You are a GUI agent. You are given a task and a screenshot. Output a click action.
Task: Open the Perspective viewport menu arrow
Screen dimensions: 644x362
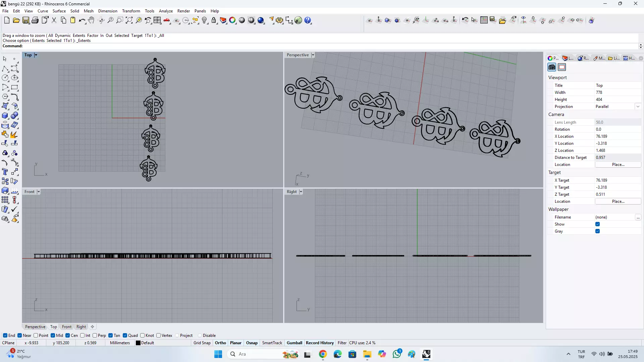click(313, 55)
